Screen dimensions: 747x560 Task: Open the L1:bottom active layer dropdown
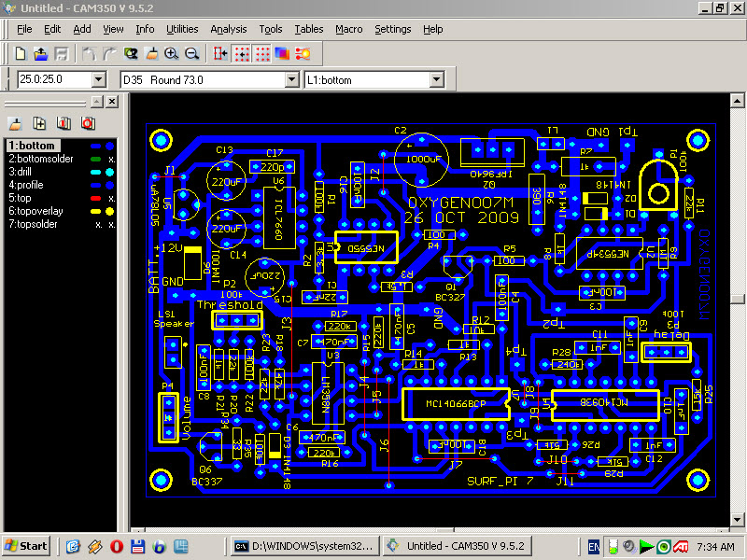tap(436, 80)
